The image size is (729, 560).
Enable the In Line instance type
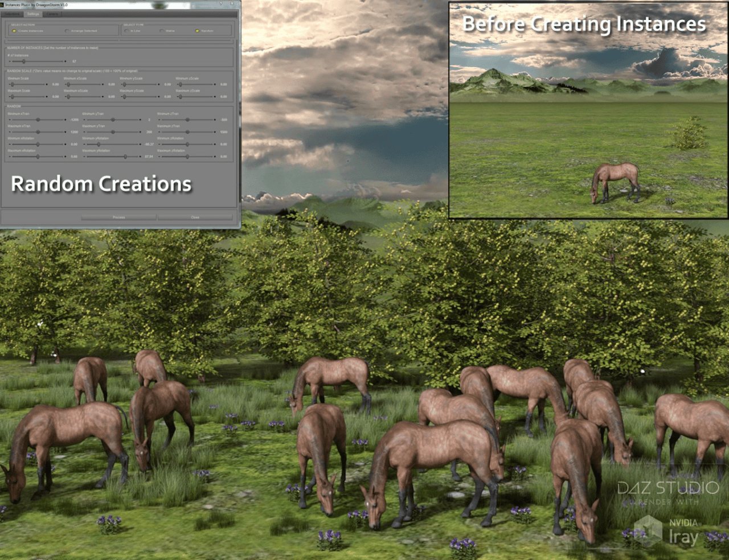coord(126,31)
